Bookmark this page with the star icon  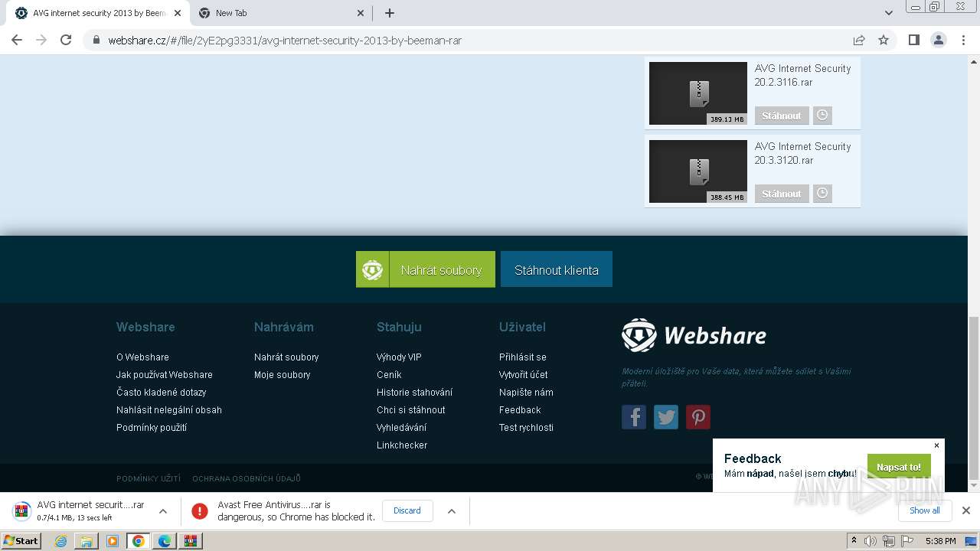pos(884,40)
